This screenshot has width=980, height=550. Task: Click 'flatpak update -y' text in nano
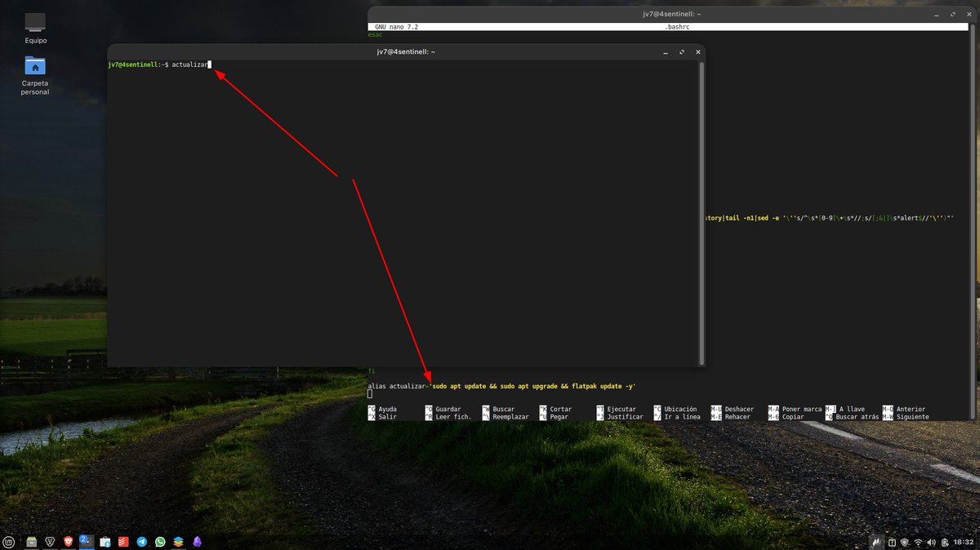[x=601, y=385]
